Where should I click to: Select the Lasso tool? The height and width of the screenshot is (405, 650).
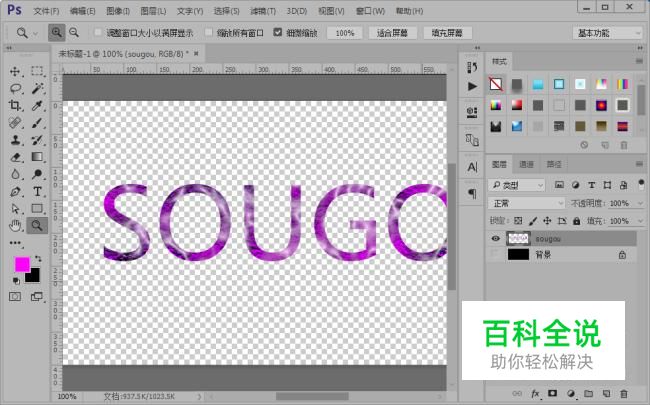click(x=15, y=88)
